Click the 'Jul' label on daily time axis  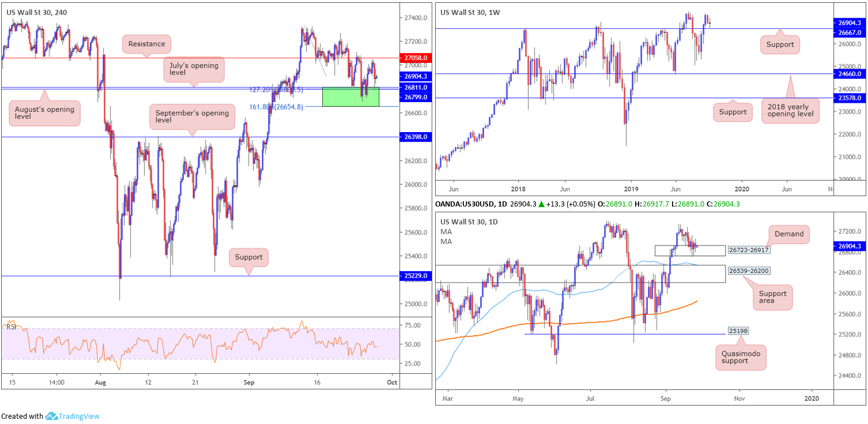590,398
